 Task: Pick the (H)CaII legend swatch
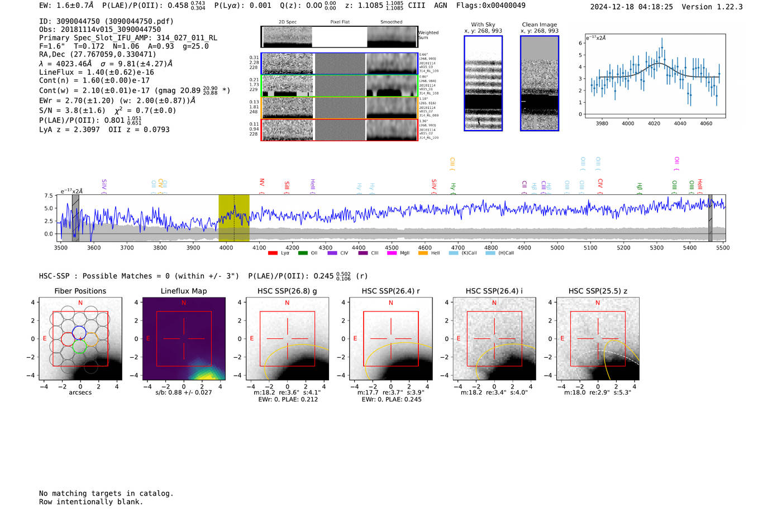click(490, 253)
